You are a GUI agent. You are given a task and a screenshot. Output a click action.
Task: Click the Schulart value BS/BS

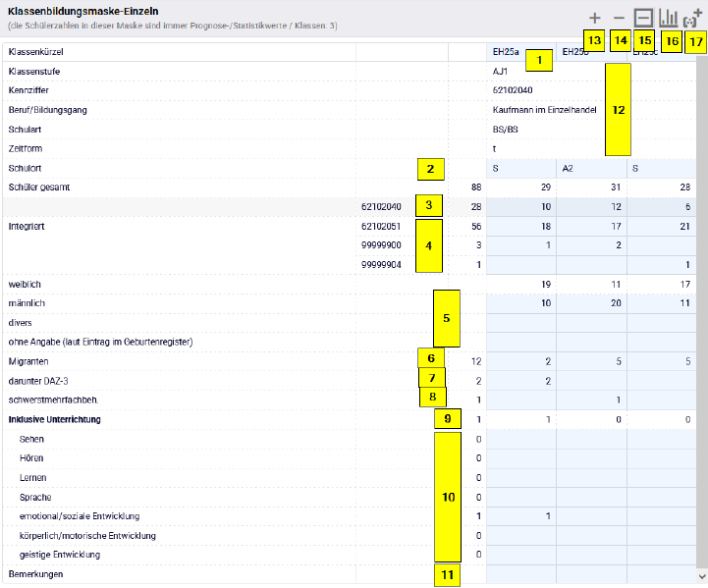tap(507, 130)
